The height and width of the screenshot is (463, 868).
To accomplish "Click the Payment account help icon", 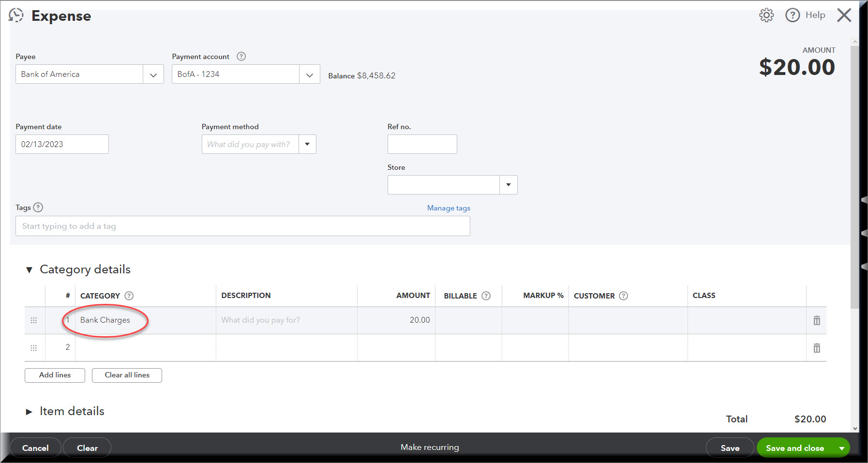I will tap(241, 56).
